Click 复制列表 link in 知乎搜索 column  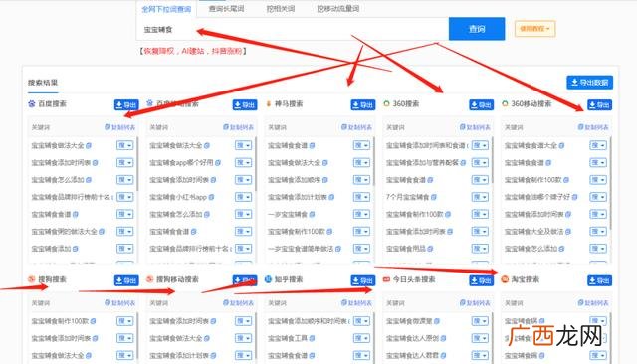coord(356,303)
